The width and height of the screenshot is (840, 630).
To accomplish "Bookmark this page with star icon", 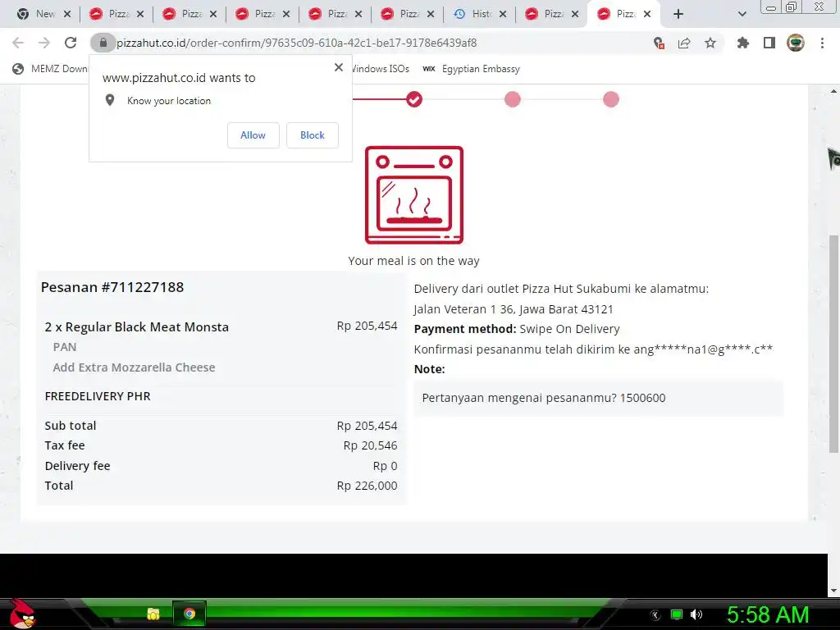I will 710,43.
